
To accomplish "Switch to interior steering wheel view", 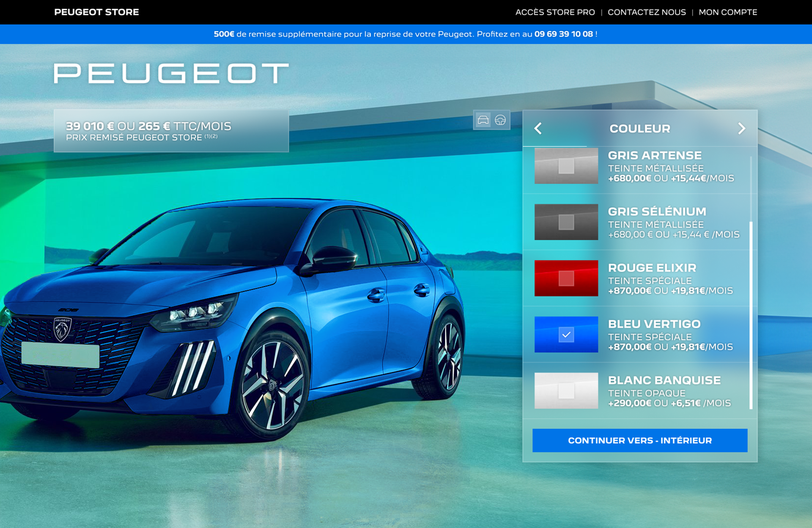I will (500, 120).
